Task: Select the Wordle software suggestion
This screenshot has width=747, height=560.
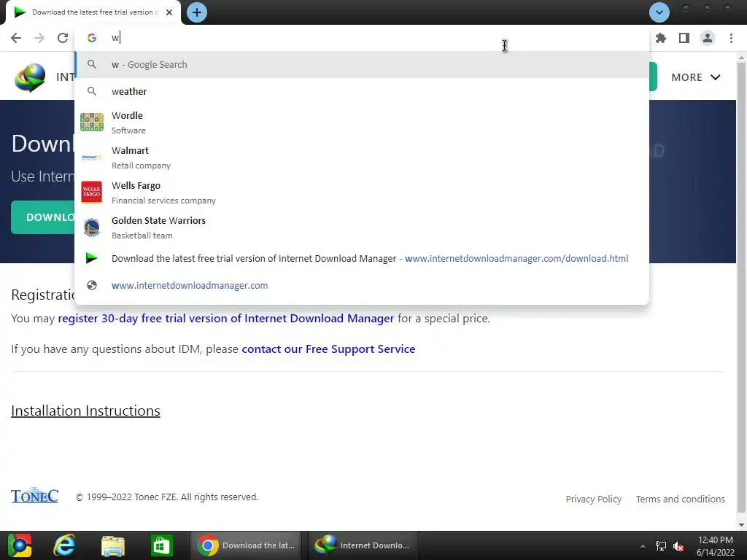Action: (362, 122)
